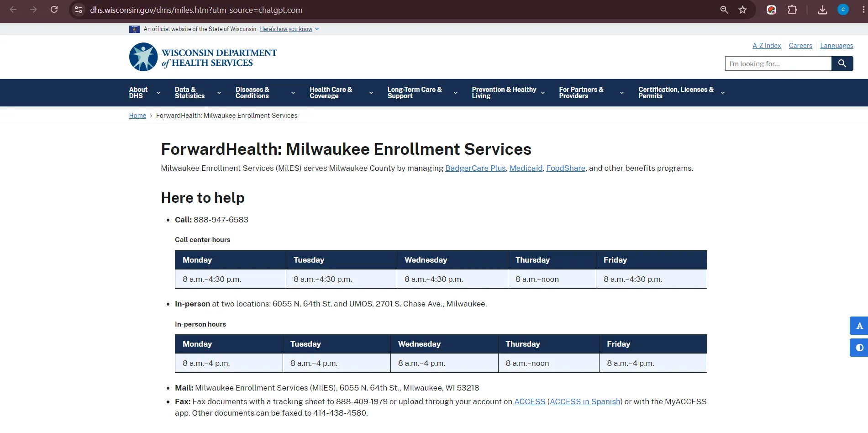Screen dimensions: 868x433
Task: Click the "In-person hours" table label
Action: pos(200,324)
